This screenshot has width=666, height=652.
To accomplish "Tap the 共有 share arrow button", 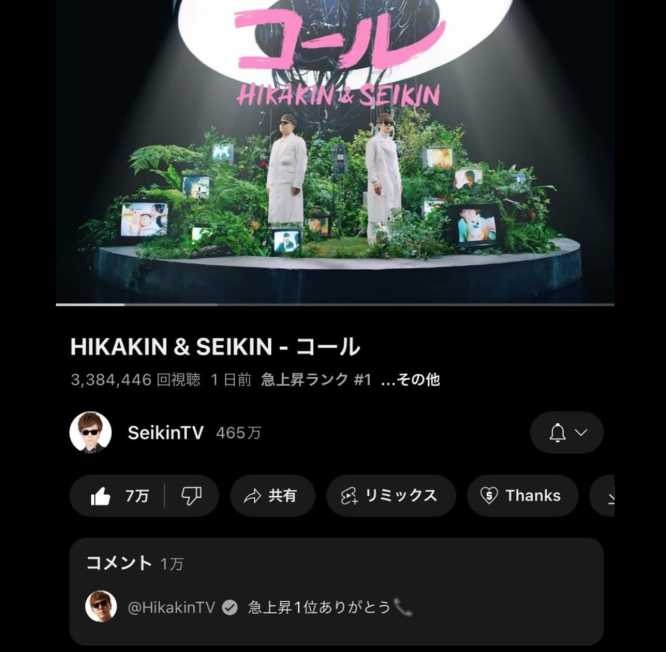I will (x=273, y=496).
